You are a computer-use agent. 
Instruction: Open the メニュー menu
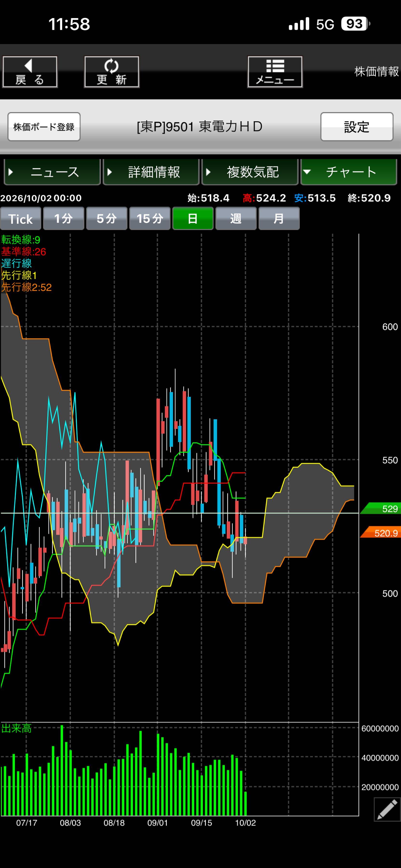tap(275, 72)
